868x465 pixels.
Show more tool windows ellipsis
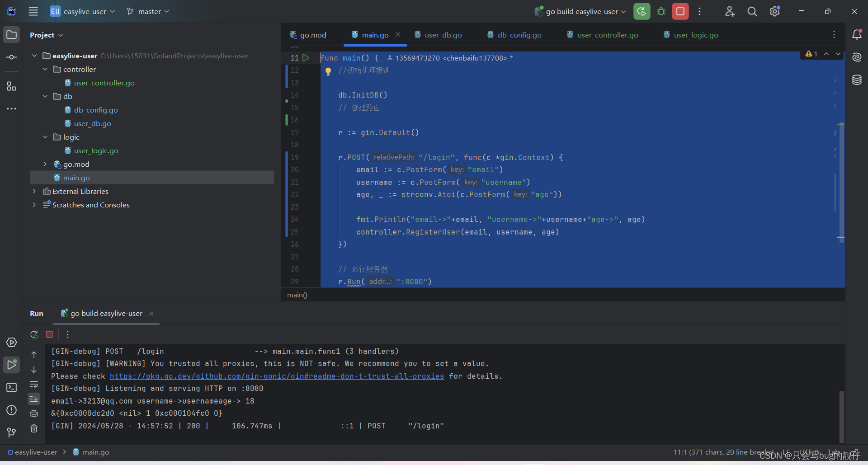click(x=11, y=108)
